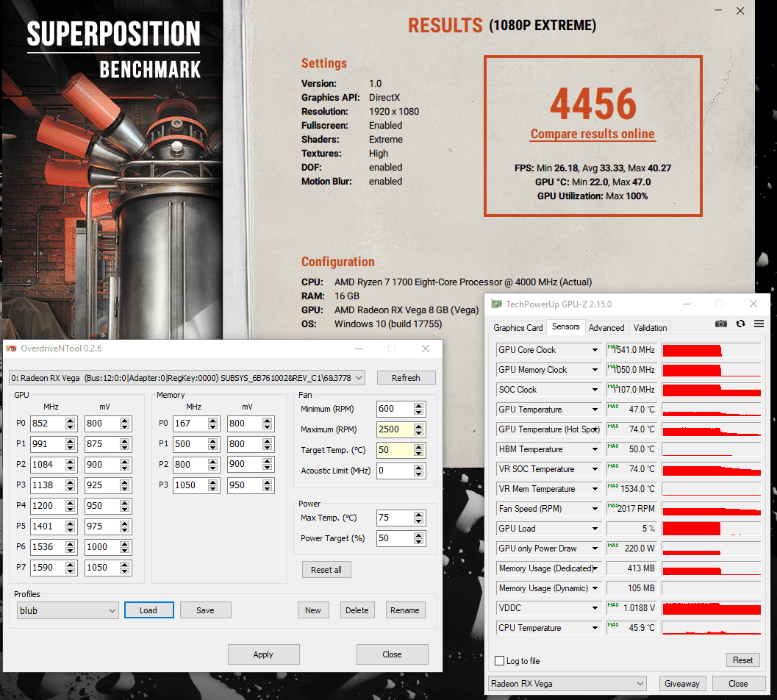Close the Superposition results window
Viewport: 777px width, 700px height.
coord(740,11)
